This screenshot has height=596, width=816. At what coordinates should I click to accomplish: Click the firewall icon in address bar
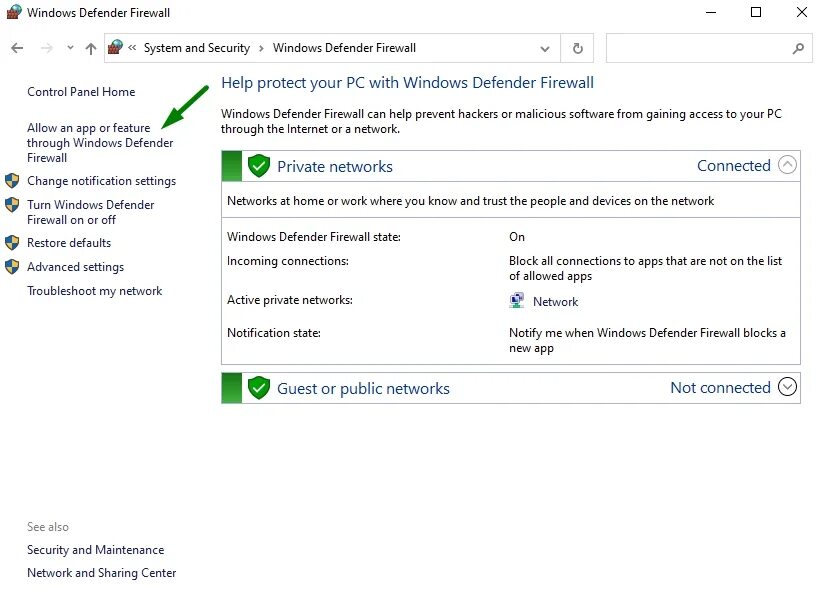click(115, 47)
